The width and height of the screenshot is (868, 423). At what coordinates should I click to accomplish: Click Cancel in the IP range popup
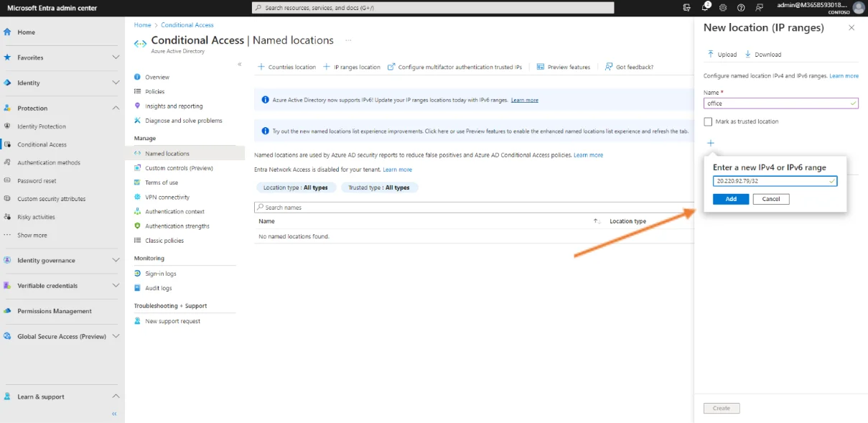point(771,199)
